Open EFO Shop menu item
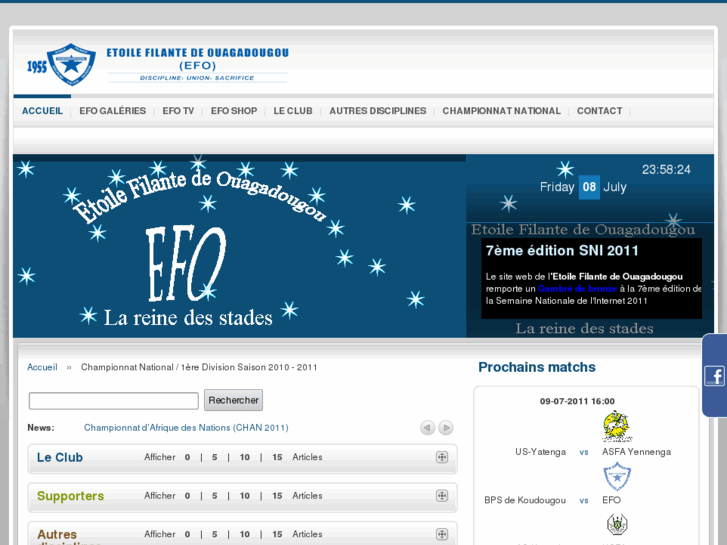Image resolution: width=727 pixels, height=545 pixels. [x=234, y=111]
